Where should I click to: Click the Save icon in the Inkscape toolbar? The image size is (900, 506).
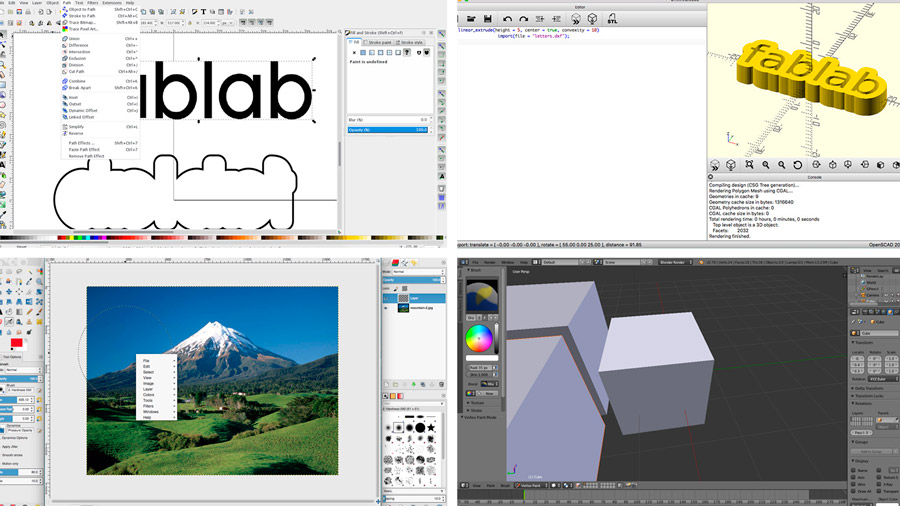point(20,12)
